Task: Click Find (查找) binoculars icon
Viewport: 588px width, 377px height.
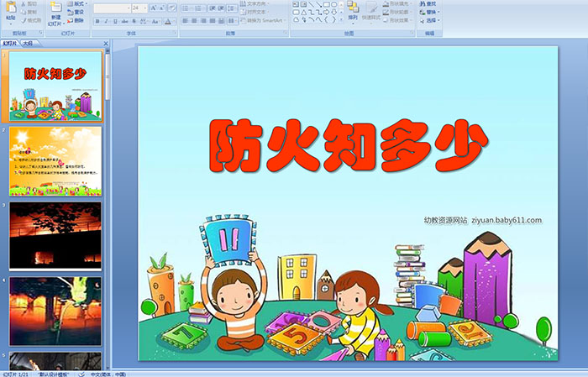Action: click(x=423, y=3)
